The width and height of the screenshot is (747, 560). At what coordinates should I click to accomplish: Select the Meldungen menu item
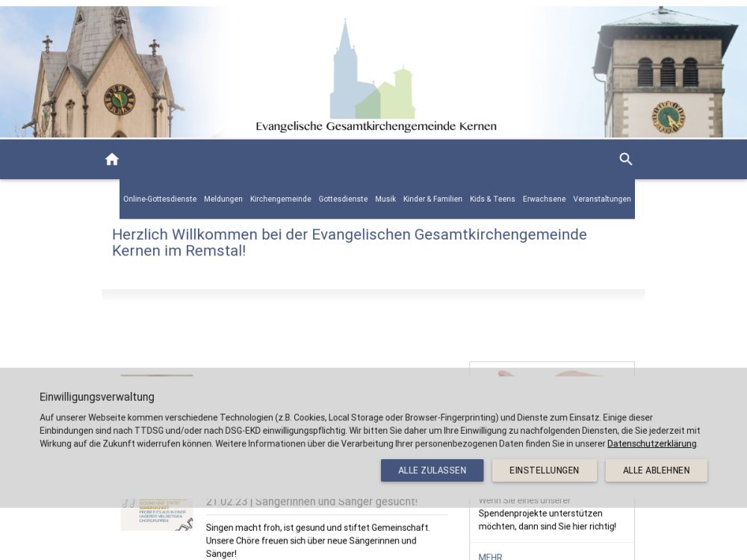223,199
